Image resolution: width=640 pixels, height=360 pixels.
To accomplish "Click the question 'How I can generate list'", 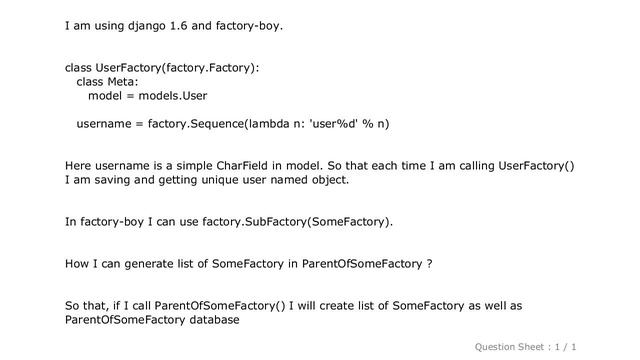I will 249,264.
